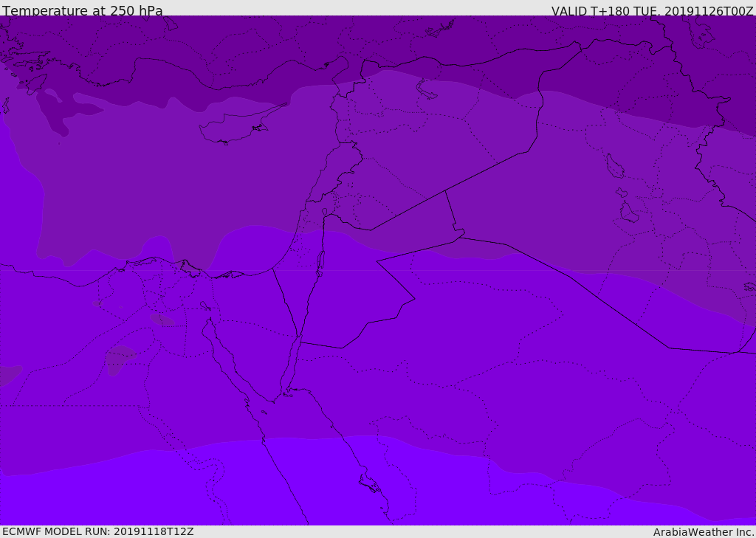Click the 'ECMWF MODEL RUN: 20191118T12Z' text

pyautogui.click(x=98, y=531)
